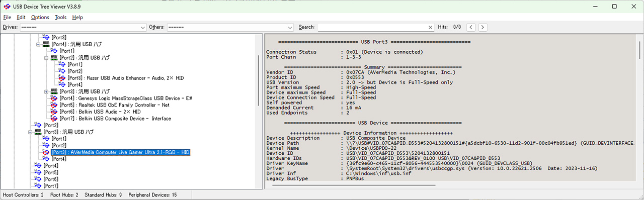
Task: Click the 'Legacy BusType : PNPBus' line
Action: (315, 178)
